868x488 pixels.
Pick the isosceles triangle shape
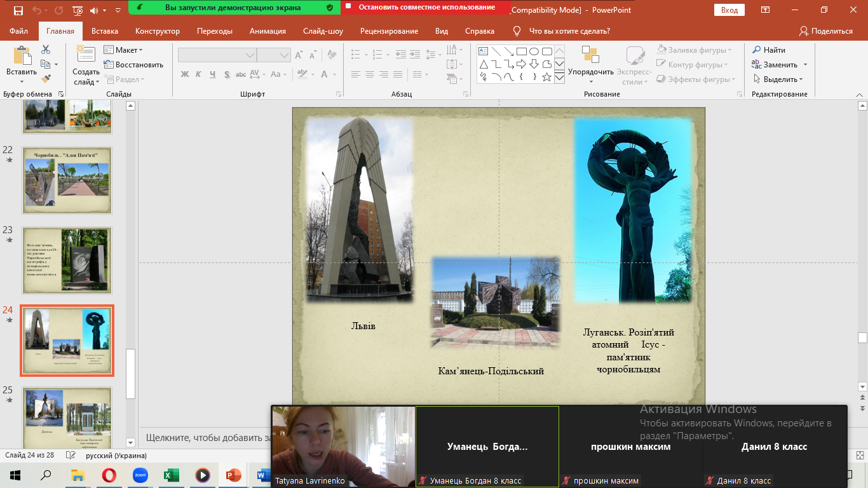coord(483,64)
